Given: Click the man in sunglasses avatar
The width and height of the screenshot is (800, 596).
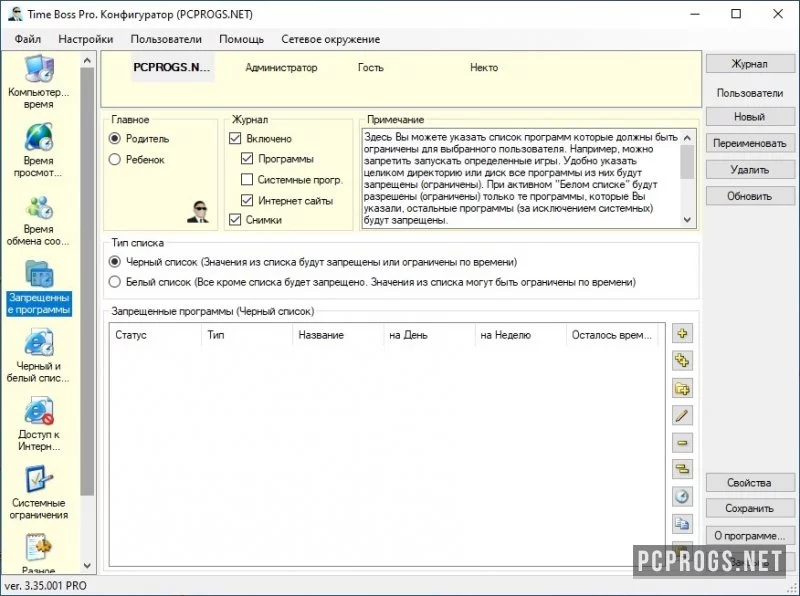Looking at the screenshot, I should [198, 212].
